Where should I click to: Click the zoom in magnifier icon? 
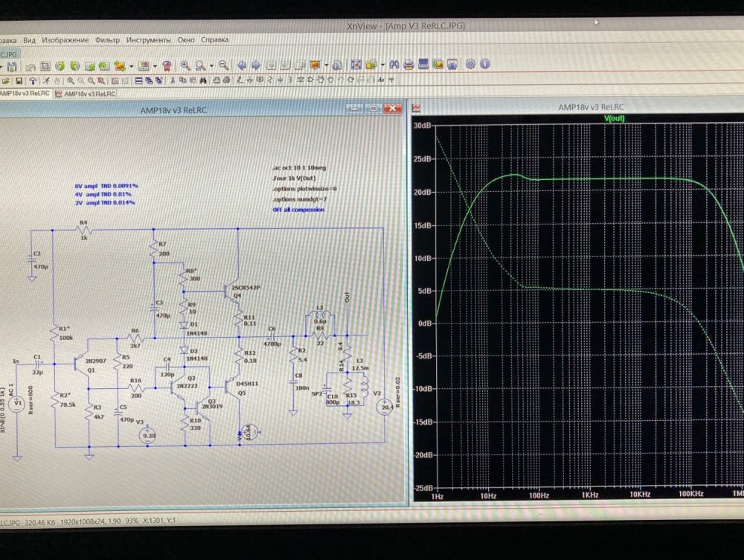click(x=185, y=65)
